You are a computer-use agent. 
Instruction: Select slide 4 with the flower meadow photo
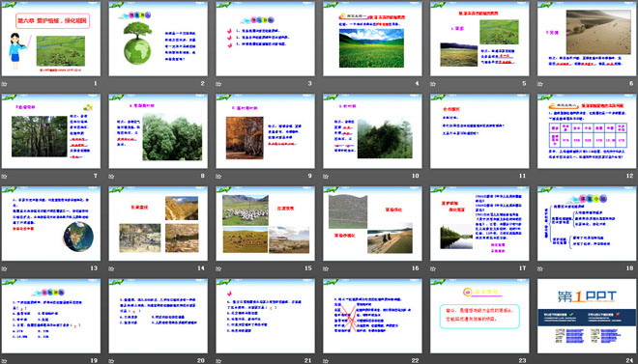[x=372, y=39]
